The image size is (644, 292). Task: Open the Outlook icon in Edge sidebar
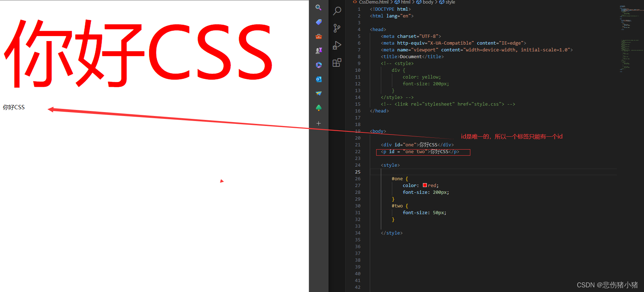318,79
